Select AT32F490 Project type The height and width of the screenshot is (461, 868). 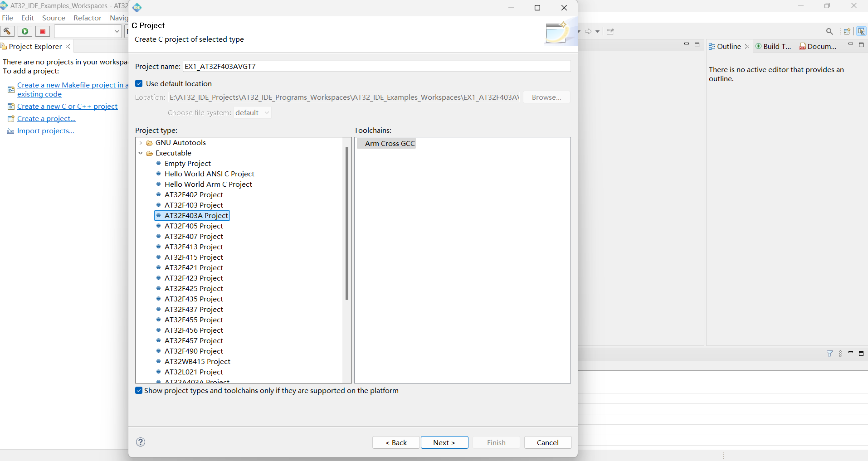click(194, 351)
